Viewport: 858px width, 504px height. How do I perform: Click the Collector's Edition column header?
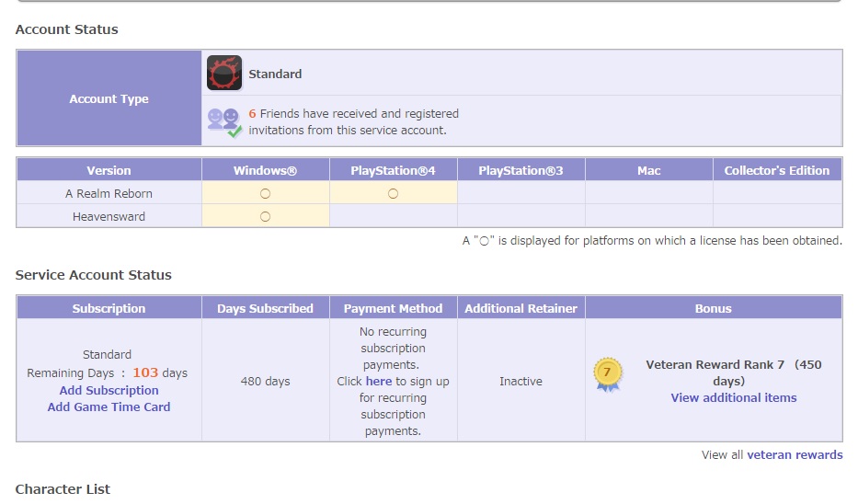click(777, 170)
